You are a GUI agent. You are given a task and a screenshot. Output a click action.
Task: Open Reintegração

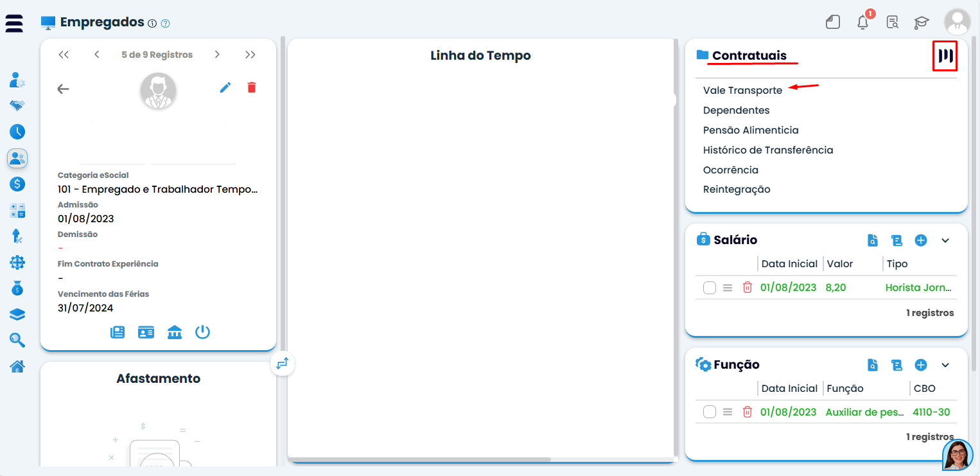click(x=737, y=190)
